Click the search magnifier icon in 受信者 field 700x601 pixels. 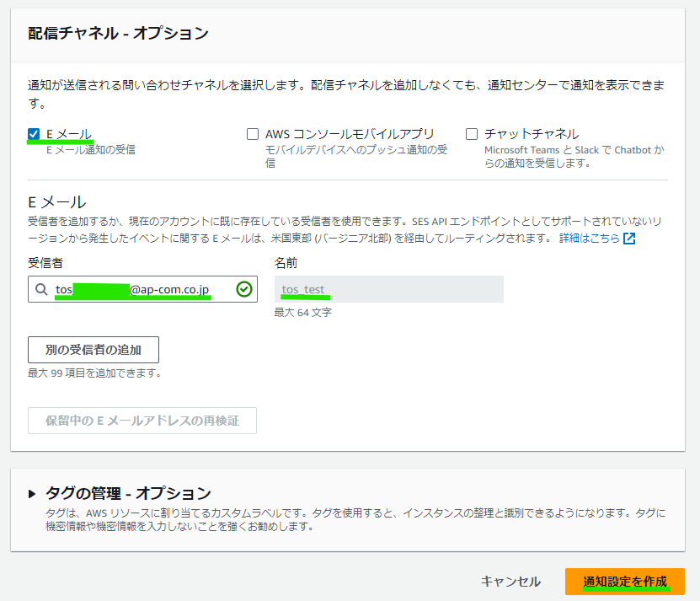[41, 289]
